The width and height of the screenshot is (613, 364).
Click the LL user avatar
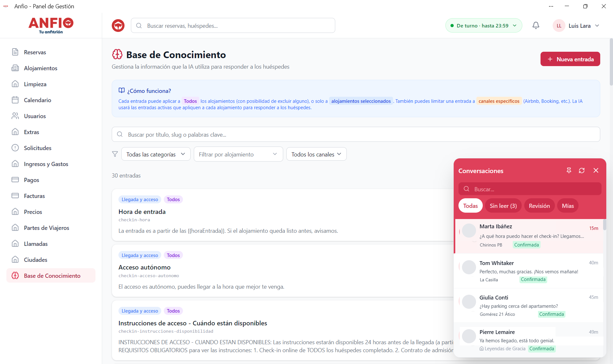559,26
